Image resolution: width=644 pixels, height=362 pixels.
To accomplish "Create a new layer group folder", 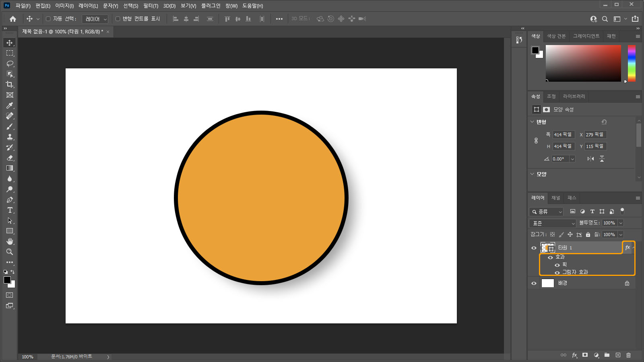I will [607, 355].
